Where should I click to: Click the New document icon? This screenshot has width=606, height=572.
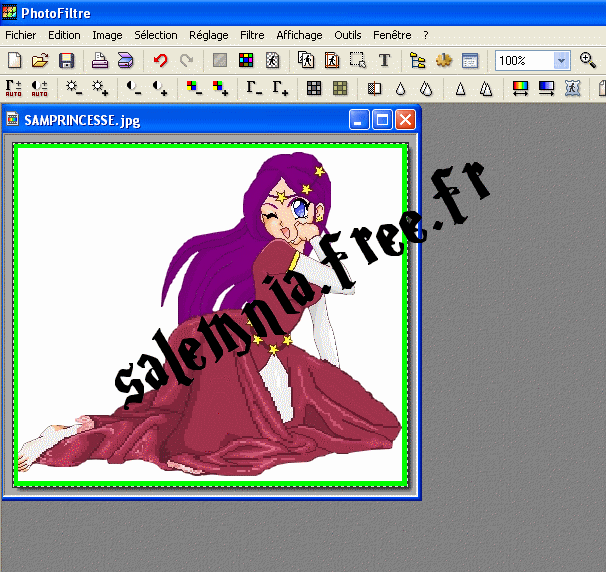[x=14, y=61]
